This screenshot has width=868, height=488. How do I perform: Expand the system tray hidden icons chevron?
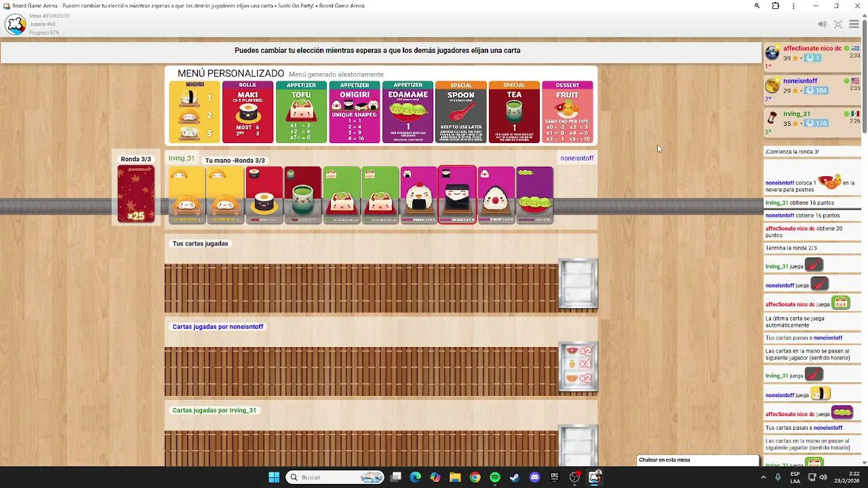click(764, 477)
